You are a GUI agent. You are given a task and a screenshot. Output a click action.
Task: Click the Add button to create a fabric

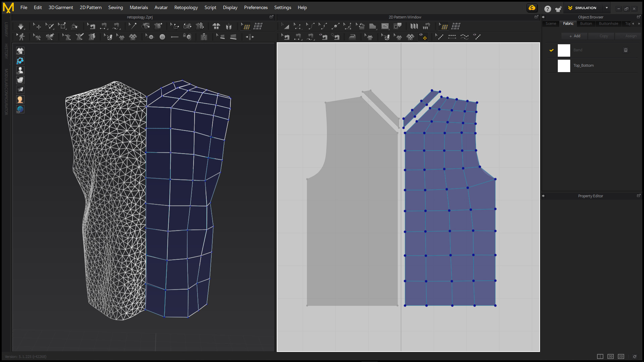click(x=574, y=36)
